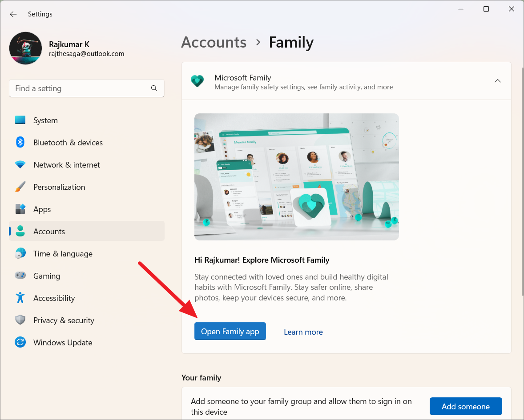Viewport: 524px width, 420px height.
Task: Click the Time & language globe icon
Action: [20, 253]
